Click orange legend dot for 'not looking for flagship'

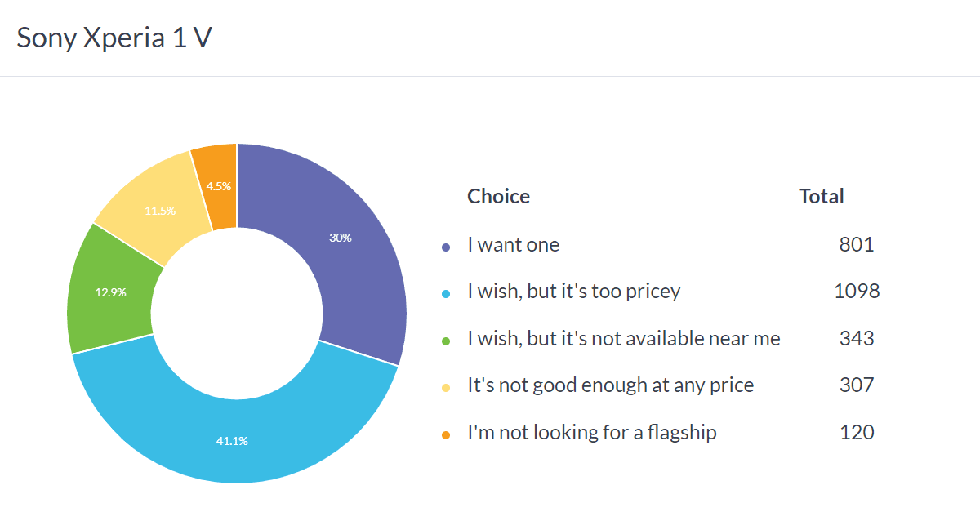(446, 434)
